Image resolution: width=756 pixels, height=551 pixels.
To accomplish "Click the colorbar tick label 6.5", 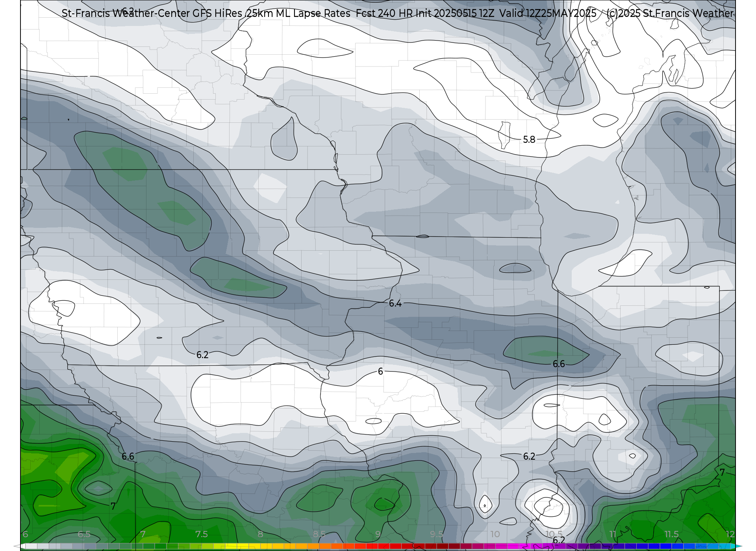I will [x=84, y=534].
